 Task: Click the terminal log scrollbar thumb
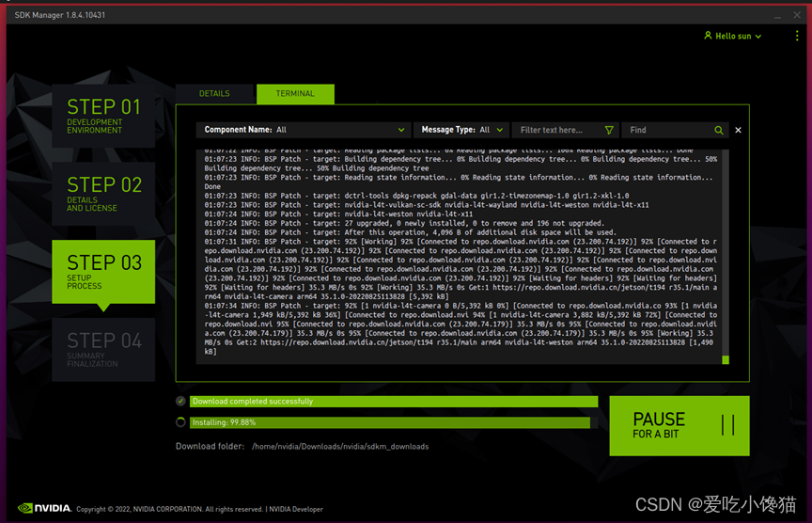click(726, 359)
